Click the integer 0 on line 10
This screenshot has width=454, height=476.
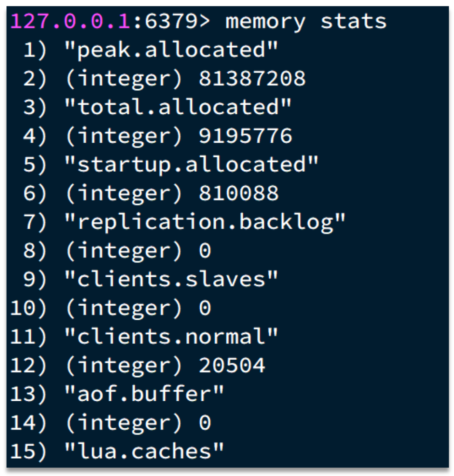coord(205,309)
